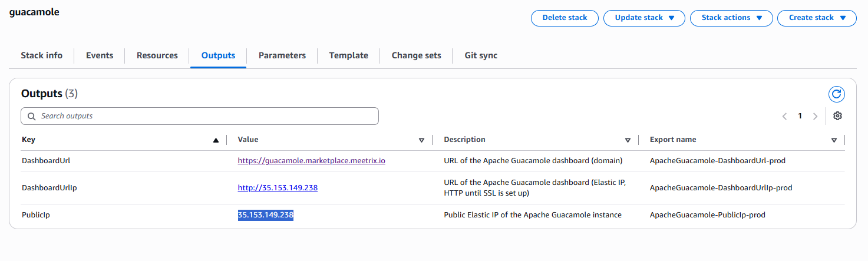Sort by Description column arrow
Screen dimensions: 868x261
(x=628, y=140)
